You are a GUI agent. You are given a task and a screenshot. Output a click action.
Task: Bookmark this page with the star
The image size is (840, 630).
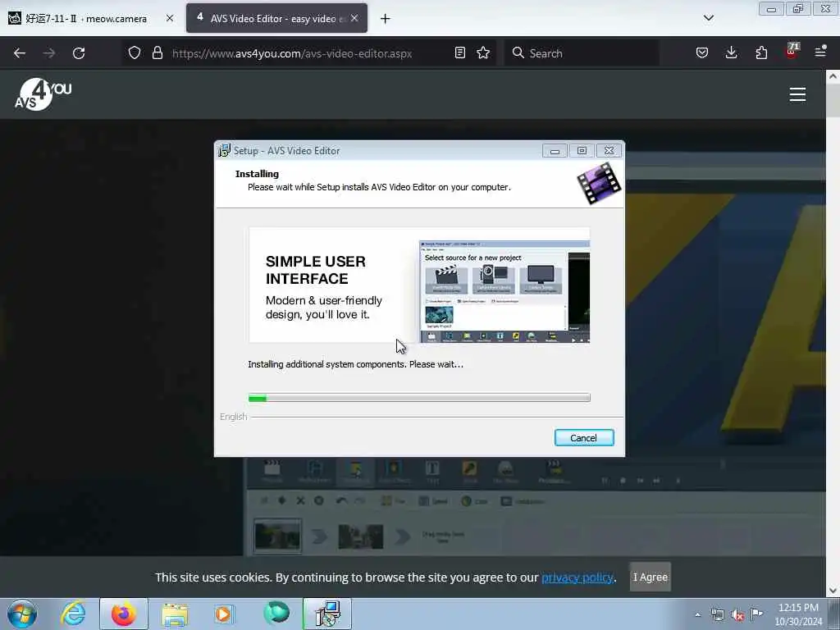click(483, 53)
